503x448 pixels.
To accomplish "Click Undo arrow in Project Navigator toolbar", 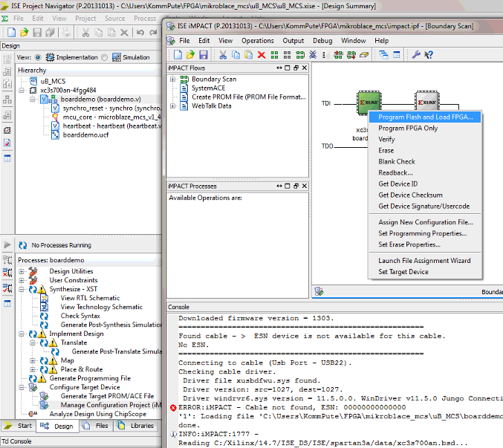I will point(140,33).
